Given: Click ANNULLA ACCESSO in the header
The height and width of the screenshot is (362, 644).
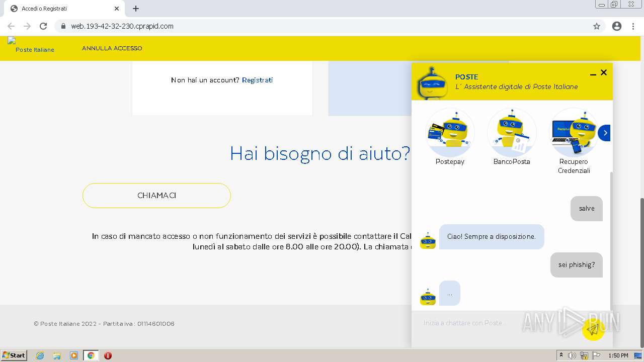Looking at the screenshot, I should [x=112, y=48].
